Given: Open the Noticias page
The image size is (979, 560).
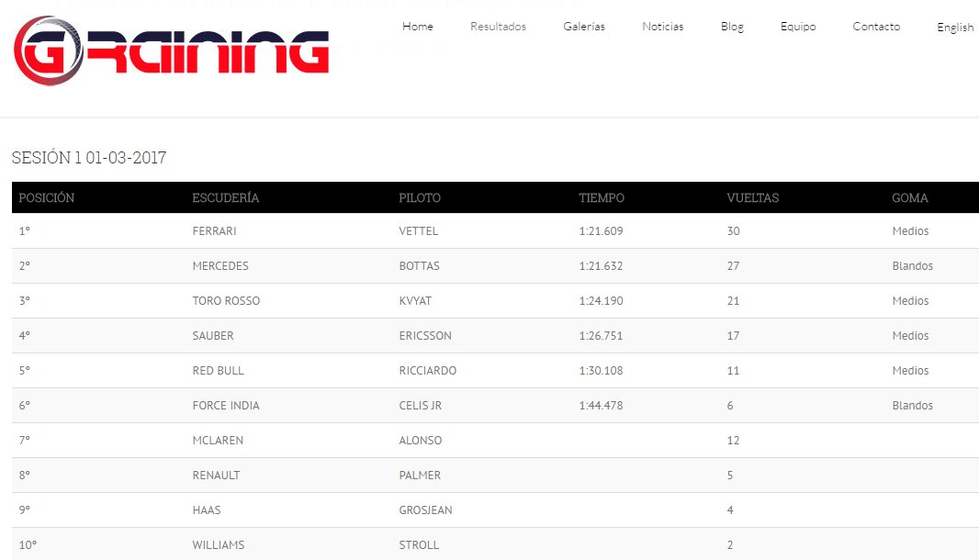Looking at the screenshot, I should tap(662, 27).
